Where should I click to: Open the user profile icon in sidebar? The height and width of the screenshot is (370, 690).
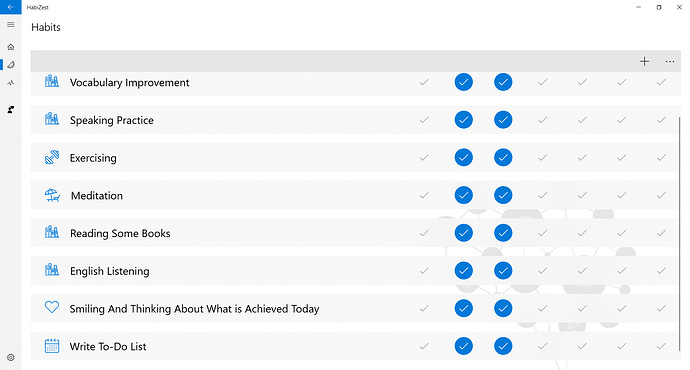point(11,109)
